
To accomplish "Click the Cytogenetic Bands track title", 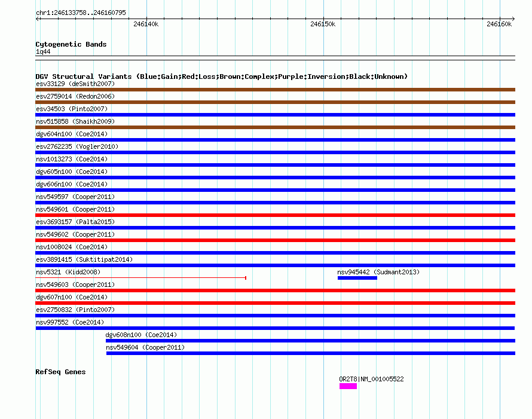I will click(x=71, y=44).
